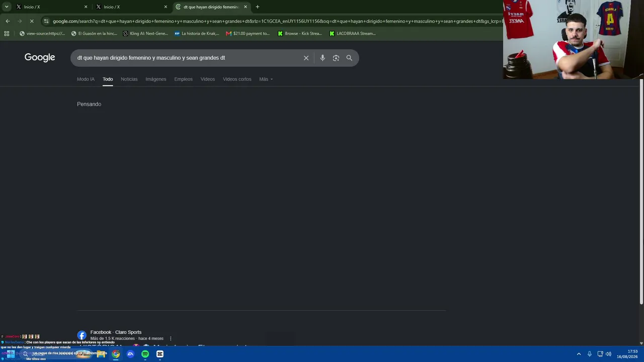
Task: Select the 'Todo' results tab
Action: click(x=108, y=79)
